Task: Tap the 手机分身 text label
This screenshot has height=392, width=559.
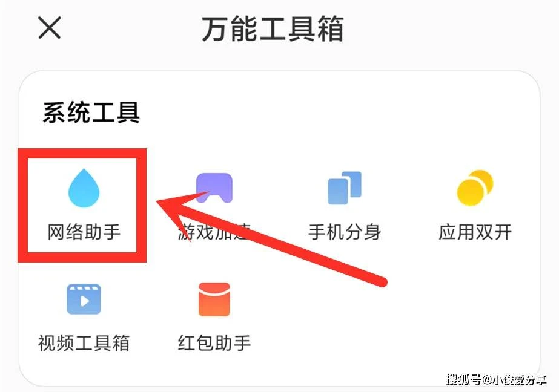Action: [x=345, y=232]
